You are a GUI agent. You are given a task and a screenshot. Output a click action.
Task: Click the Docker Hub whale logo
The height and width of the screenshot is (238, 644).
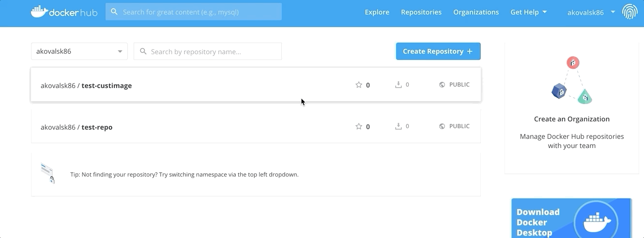coord(64,12)
